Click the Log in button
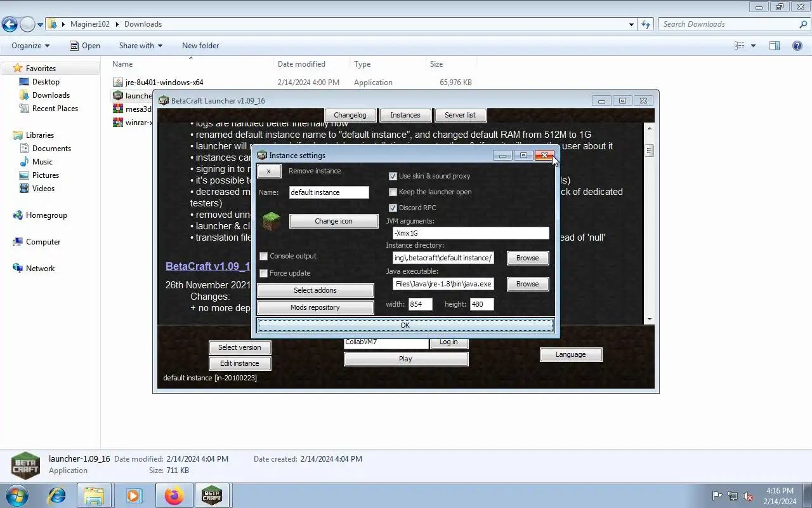Image resolution: width=812 pixels, height=508 pixels. [449, 342]
